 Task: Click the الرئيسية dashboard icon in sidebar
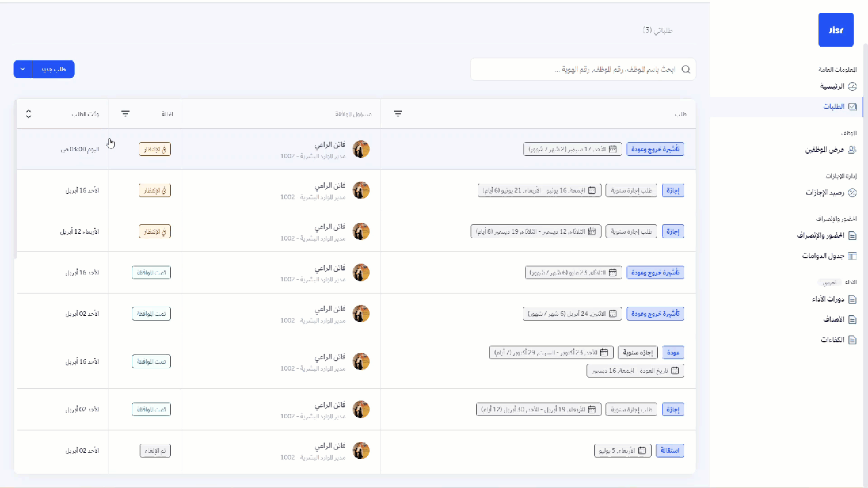(x=852, y=87)
